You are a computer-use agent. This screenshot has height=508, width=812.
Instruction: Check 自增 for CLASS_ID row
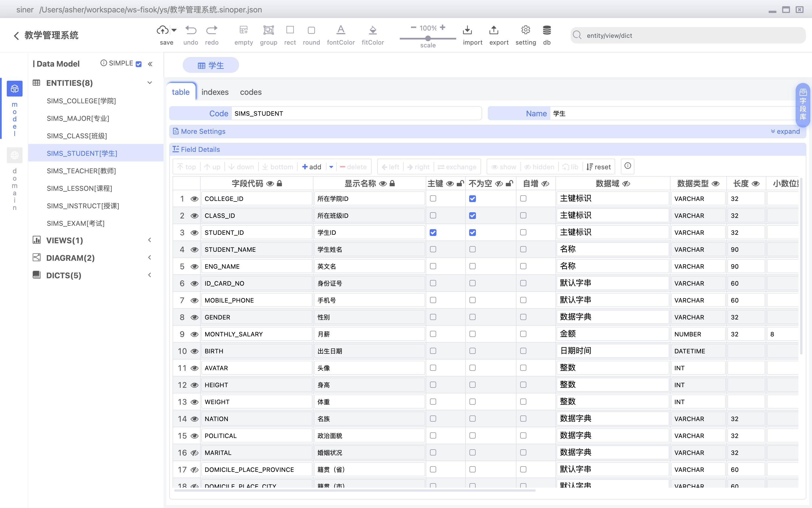point(523,215)
